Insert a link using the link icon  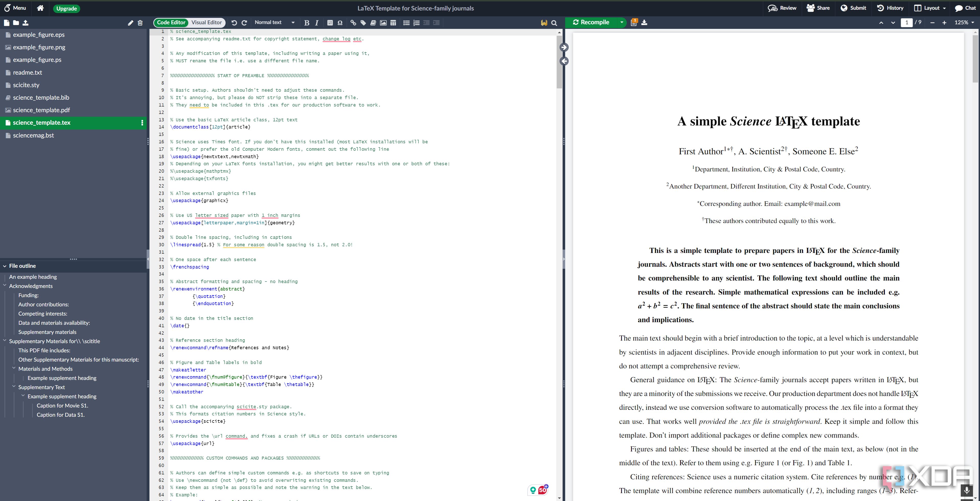[353, 23]
